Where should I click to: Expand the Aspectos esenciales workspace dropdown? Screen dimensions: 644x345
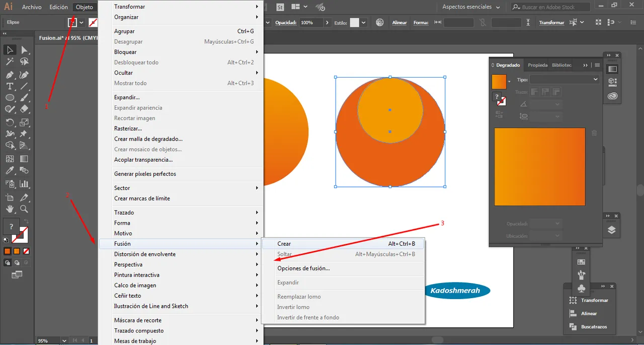coord(471,7)
